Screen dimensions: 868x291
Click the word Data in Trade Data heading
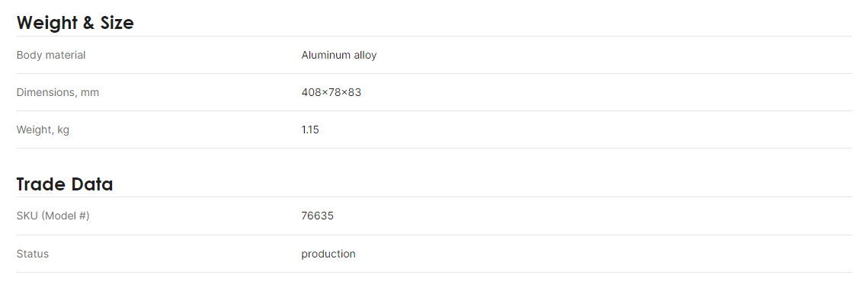coord(91,184)
